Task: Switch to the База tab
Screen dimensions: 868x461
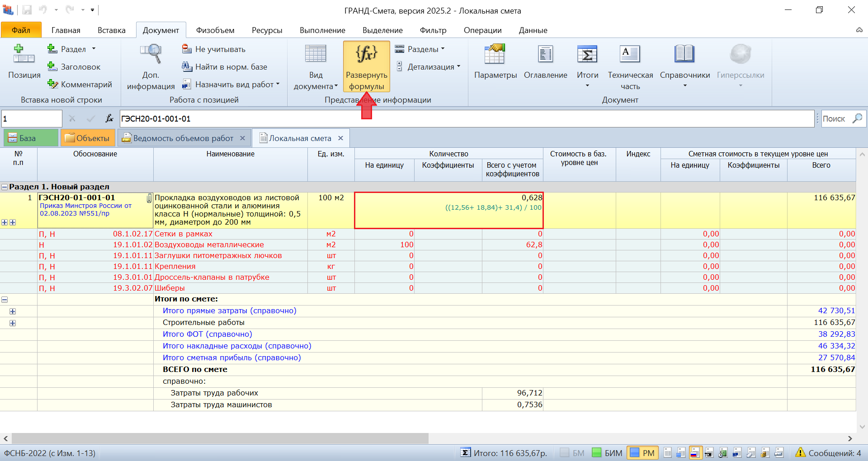Action: [31, 138]
